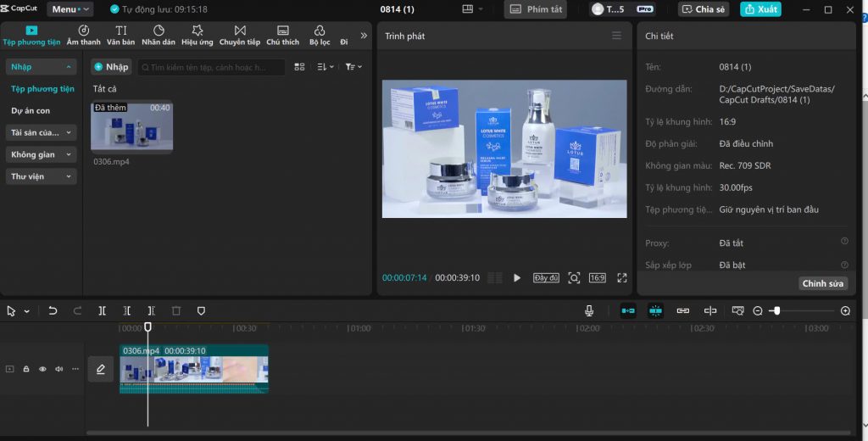Viewport: 868px width, 441px height.
Task: Switch to the Hiệu ứng effects tab
Action: click(x=197, y=36)
